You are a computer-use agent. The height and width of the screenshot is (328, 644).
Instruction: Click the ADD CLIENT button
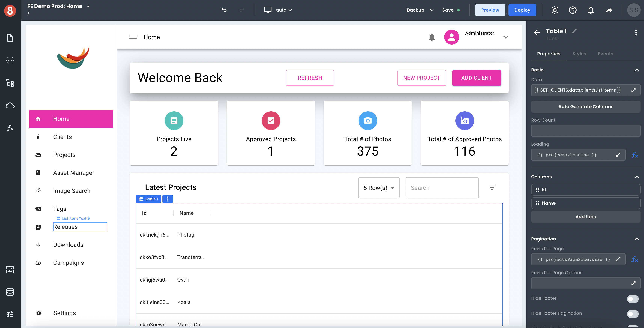click(476, 78)
